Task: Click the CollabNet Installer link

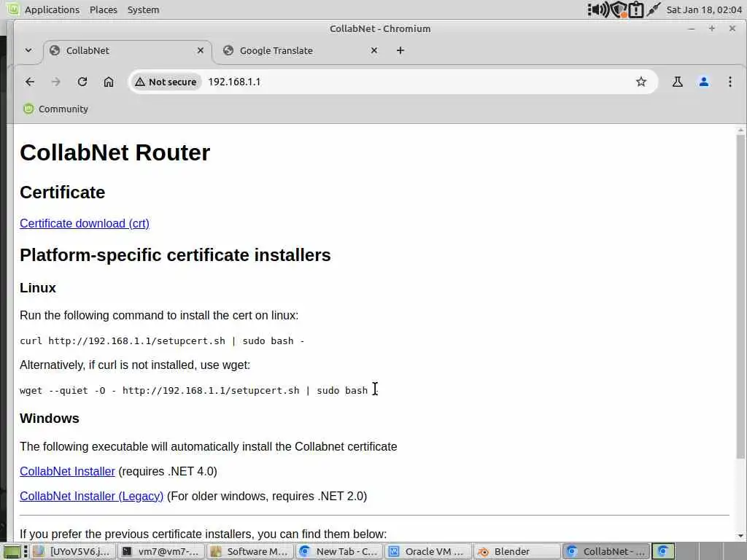Action: coord(67,472)
